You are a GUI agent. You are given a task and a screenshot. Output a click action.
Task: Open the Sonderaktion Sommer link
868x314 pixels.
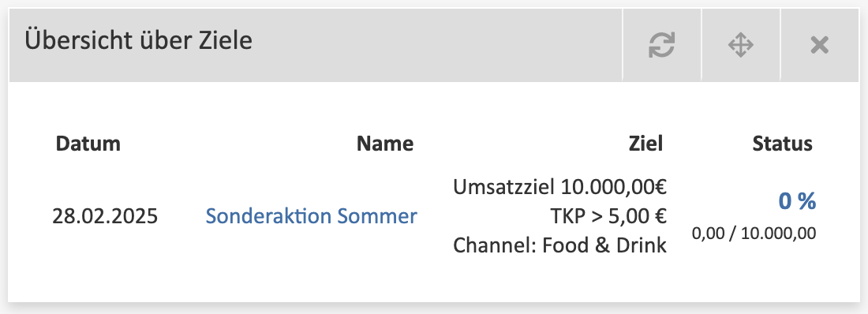pos(311,216)
